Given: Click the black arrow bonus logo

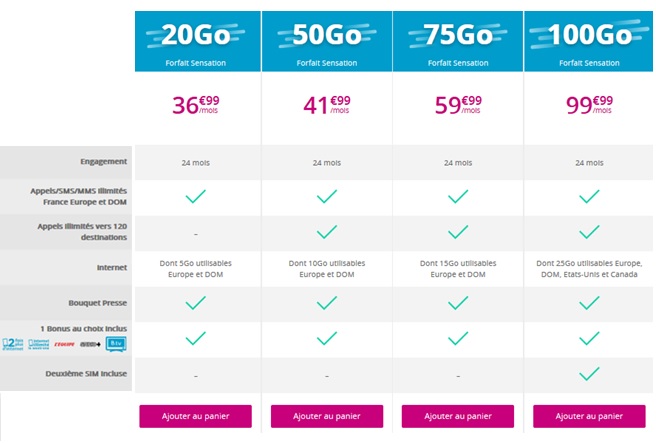Looking at the screenshot, I should click(90, 345).
